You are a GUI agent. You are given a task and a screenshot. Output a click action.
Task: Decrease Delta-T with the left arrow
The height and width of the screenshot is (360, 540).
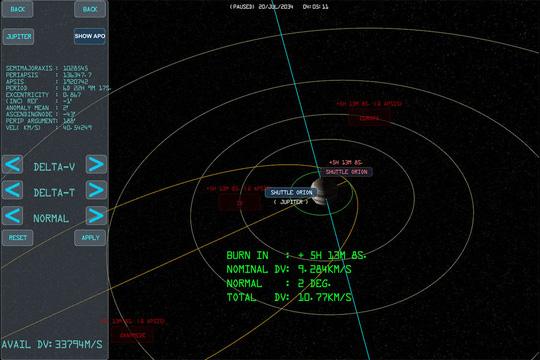click(13, 190)
